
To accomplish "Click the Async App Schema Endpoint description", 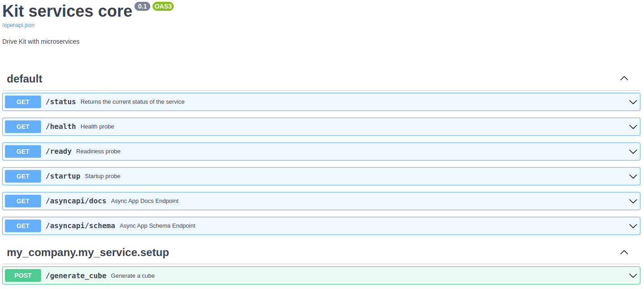I will [158, 226].
